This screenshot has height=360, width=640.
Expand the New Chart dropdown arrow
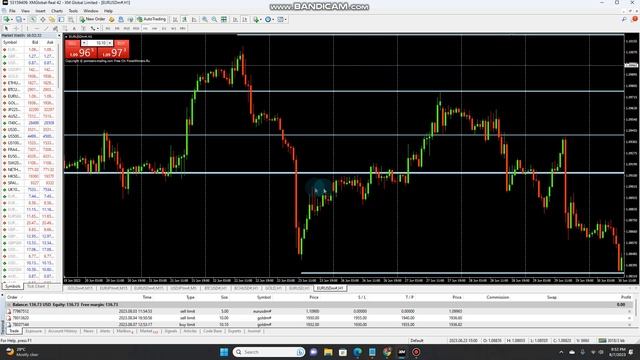tap(12, 19)
